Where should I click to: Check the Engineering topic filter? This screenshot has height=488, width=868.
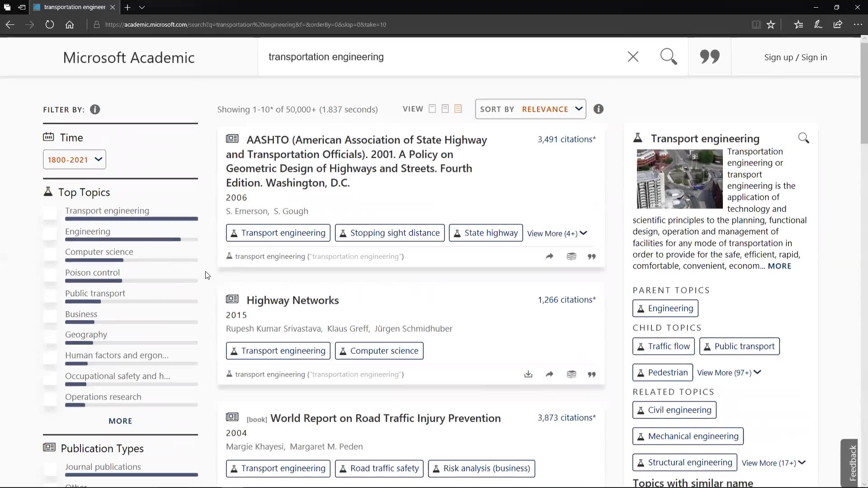pos(50,234)
